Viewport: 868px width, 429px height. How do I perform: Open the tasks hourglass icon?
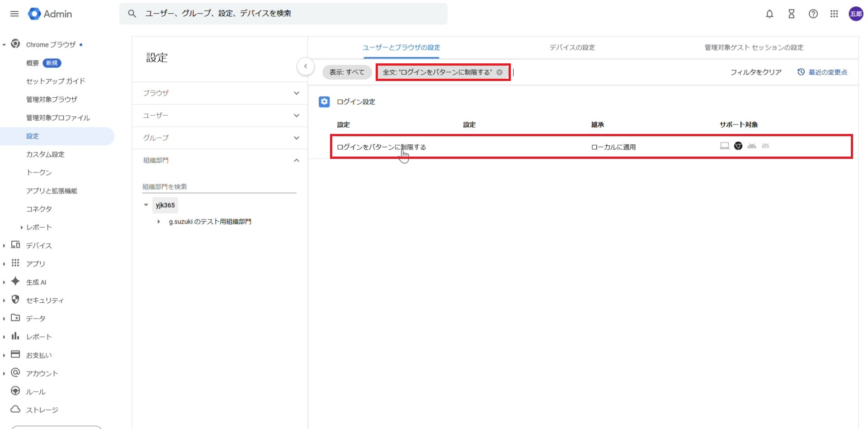coord(791,14)
